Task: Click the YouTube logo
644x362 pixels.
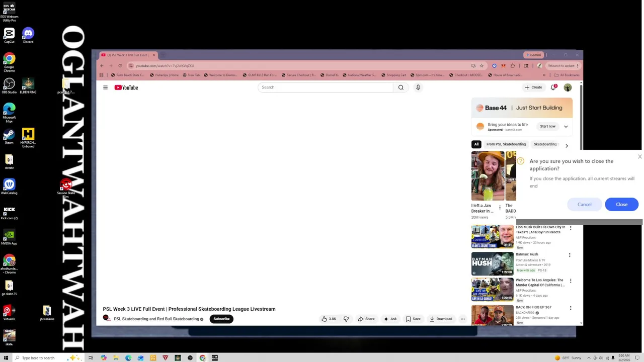Action: pyautogui.click(x=126, y=87)
